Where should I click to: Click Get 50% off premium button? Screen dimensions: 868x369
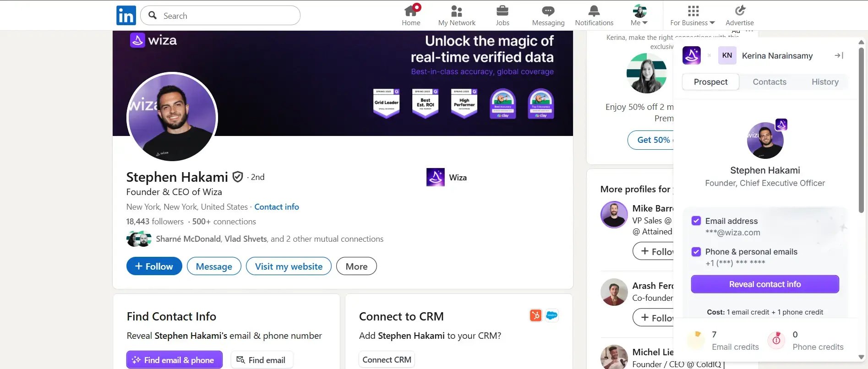click(650, 140)
